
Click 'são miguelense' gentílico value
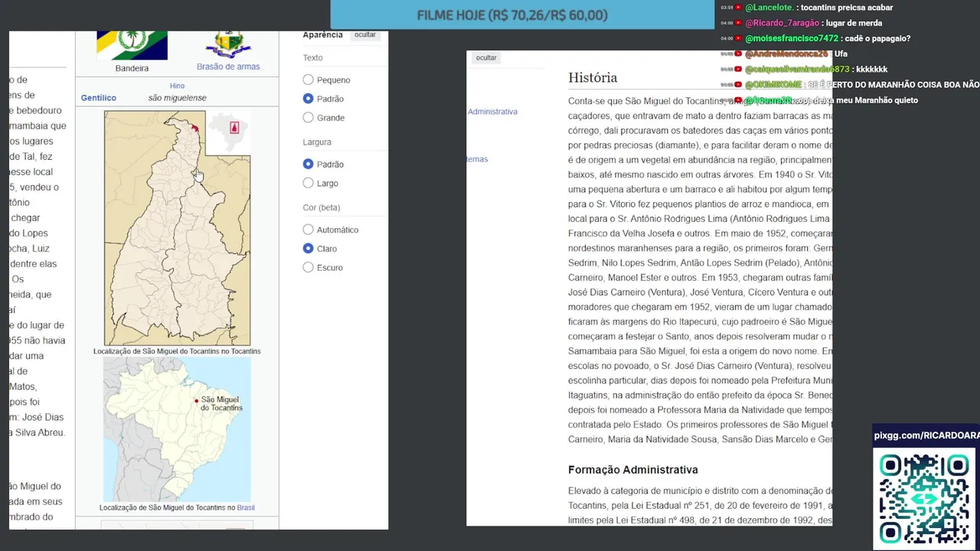pos(177,98)
